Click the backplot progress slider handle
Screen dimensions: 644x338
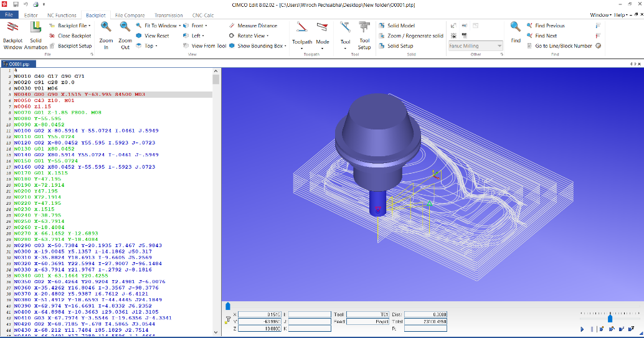click(228, 306)
